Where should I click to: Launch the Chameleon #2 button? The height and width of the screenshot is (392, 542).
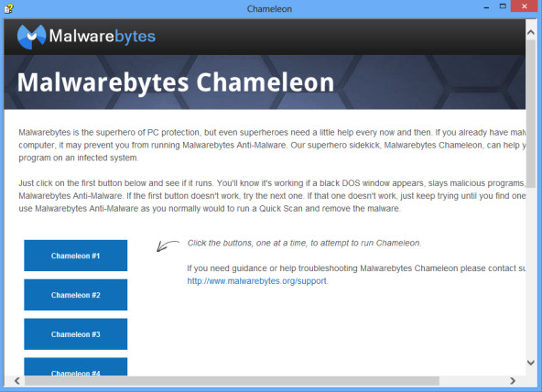75,295
